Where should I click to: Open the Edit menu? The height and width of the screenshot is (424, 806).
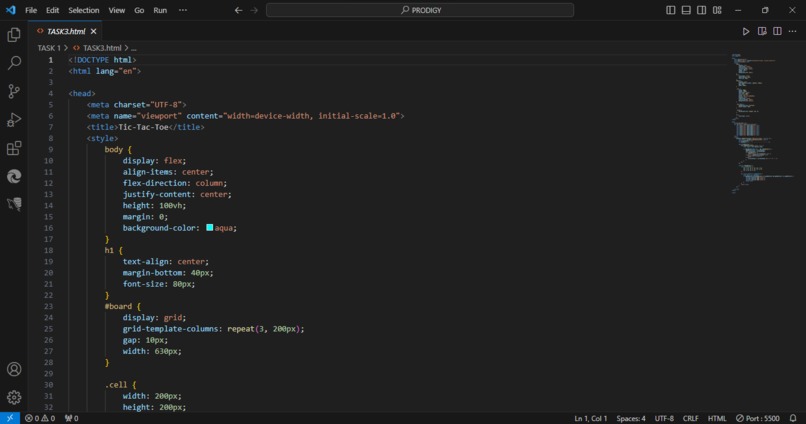(x=52, y=10)
